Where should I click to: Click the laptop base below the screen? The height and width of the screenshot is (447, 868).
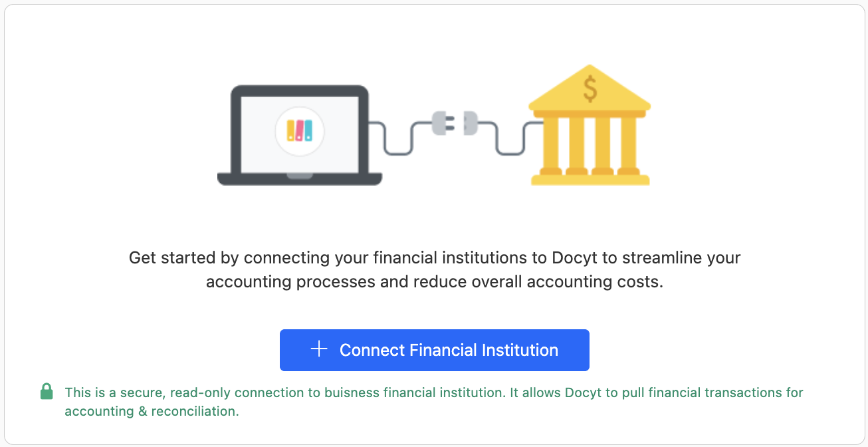click(300, 178)
